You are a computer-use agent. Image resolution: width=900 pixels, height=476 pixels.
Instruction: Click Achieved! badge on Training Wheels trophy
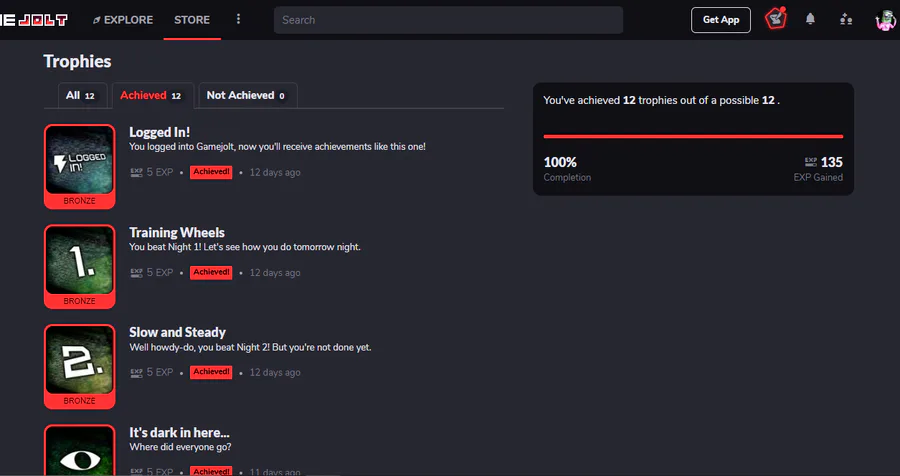(211, 272)
